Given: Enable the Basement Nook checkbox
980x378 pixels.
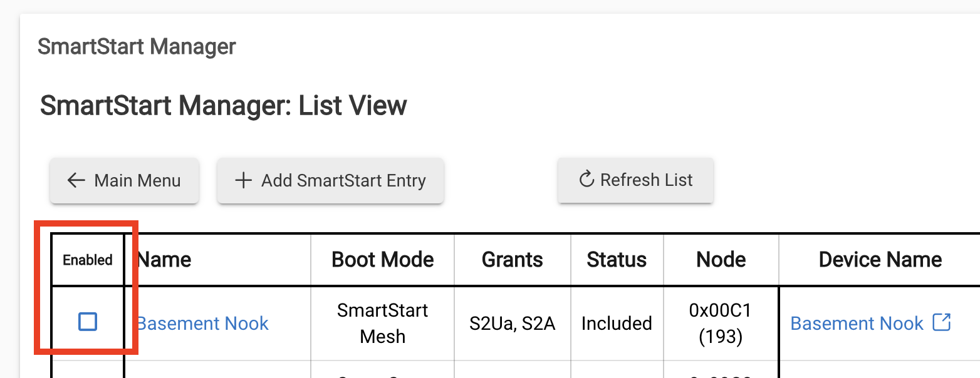Looking at the screenshot, I should pos(88,322).
